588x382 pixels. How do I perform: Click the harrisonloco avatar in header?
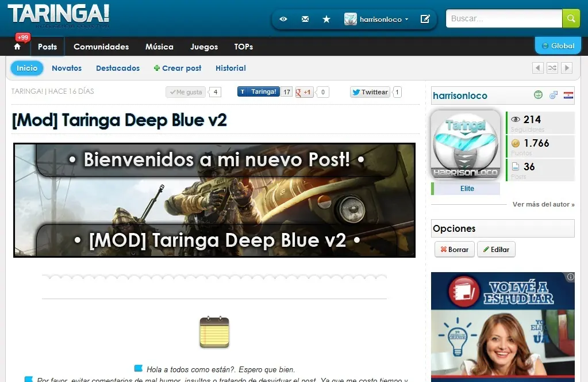(350, 19)
